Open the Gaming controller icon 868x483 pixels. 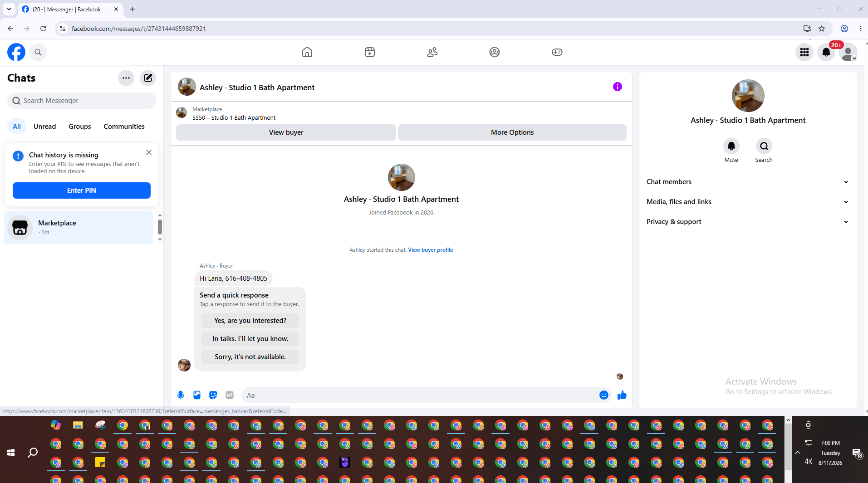click(x=557, y=52)
